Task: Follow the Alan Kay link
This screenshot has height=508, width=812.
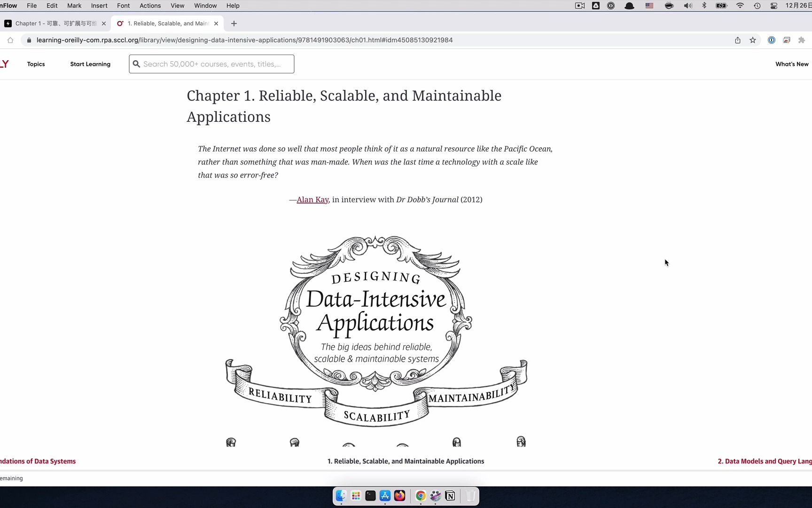Action: (312, 199)
